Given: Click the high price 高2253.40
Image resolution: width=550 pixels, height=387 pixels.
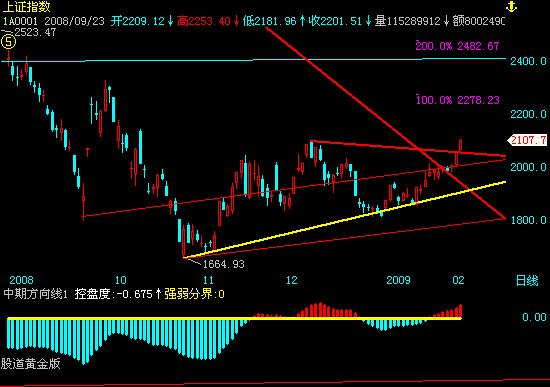Looking at the screenshot, I should (x=203, y=21).
